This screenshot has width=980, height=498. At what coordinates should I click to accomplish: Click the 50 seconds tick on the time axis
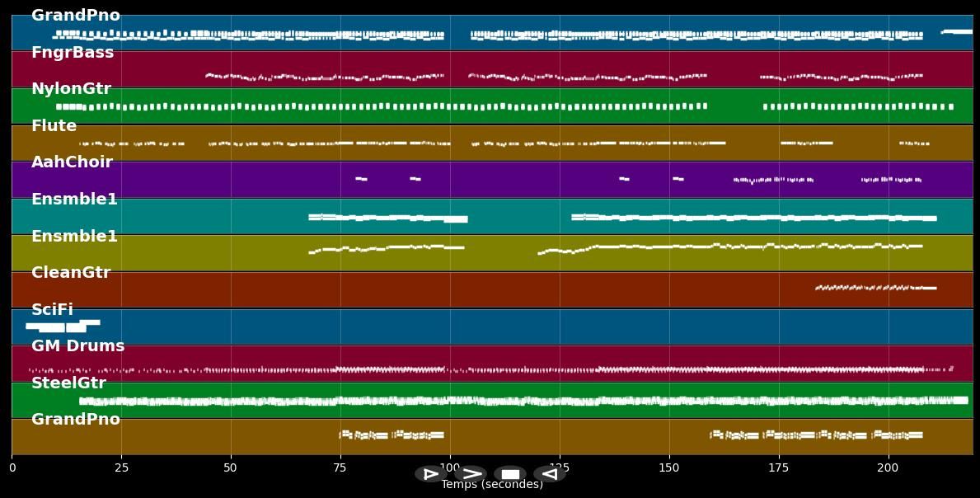(x=231, y=468)
